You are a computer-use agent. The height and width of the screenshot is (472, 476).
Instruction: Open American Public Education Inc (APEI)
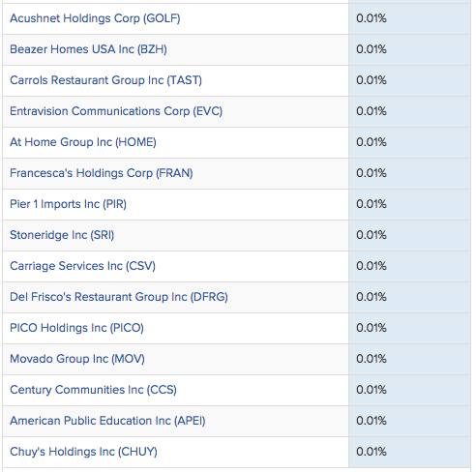click(107, 421)
